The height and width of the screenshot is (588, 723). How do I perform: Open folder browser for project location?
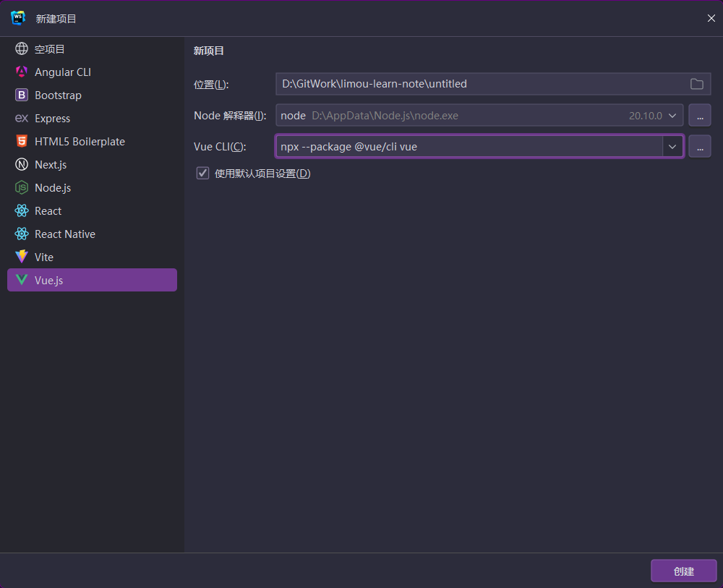click(696, 84)
